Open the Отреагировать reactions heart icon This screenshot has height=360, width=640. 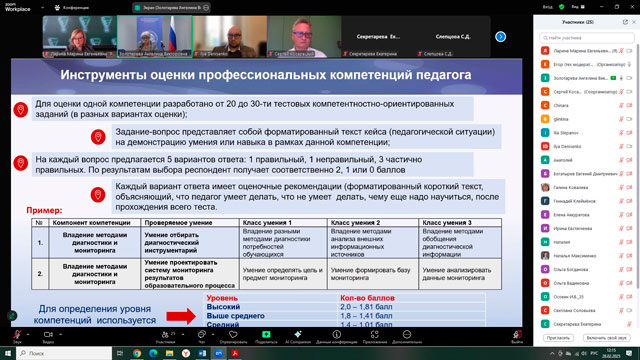(x=233, y=335)
